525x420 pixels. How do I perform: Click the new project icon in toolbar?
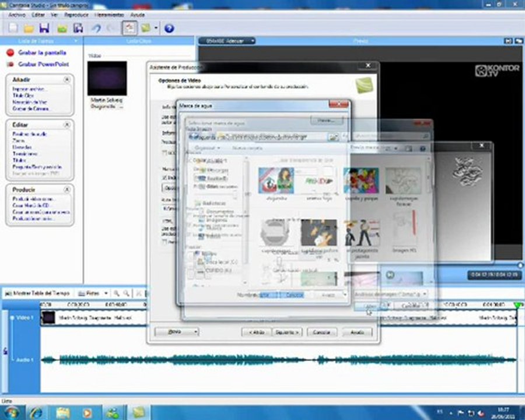[13, 28]
